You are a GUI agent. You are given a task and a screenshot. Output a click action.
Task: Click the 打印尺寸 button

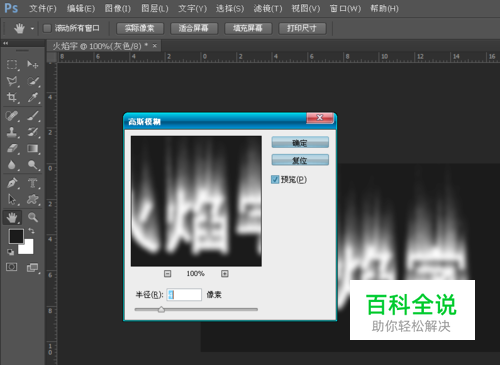(x=302, y=28)
